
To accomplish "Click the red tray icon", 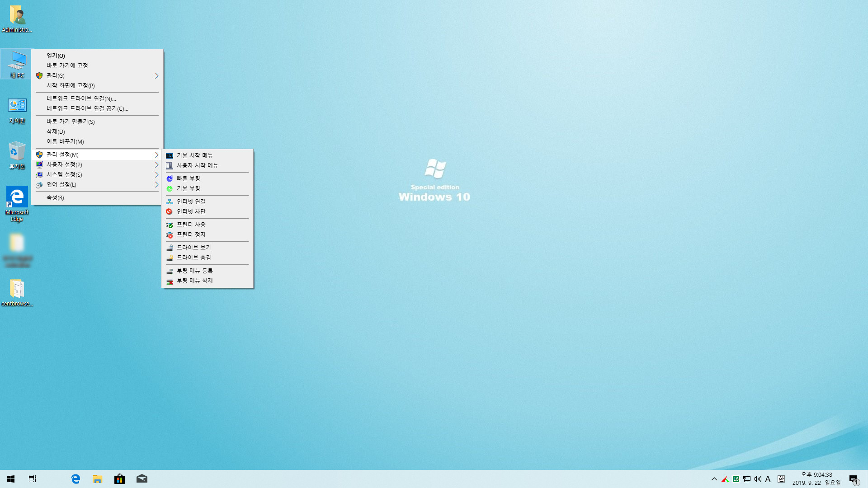I will coord(725,479).
